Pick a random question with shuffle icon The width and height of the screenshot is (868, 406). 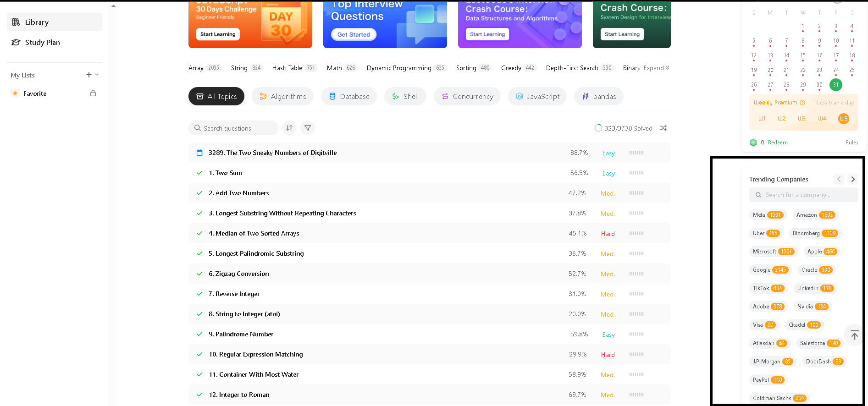point(663,128)
